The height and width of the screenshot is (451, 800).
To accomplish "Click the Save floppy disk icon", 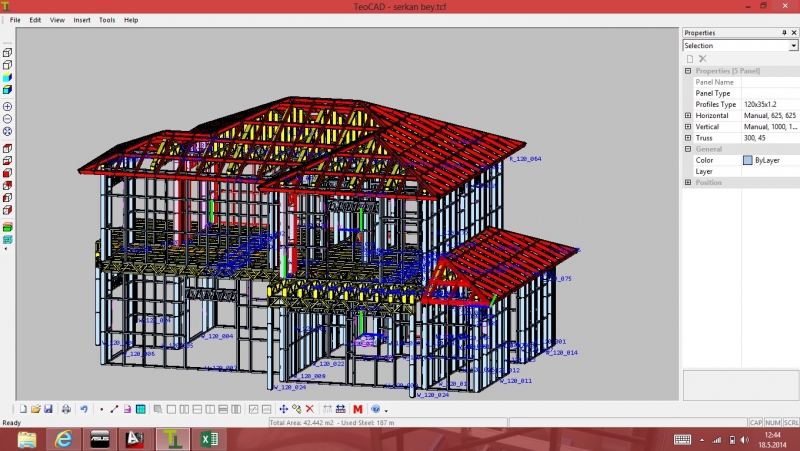I will [x=48, y=409].
